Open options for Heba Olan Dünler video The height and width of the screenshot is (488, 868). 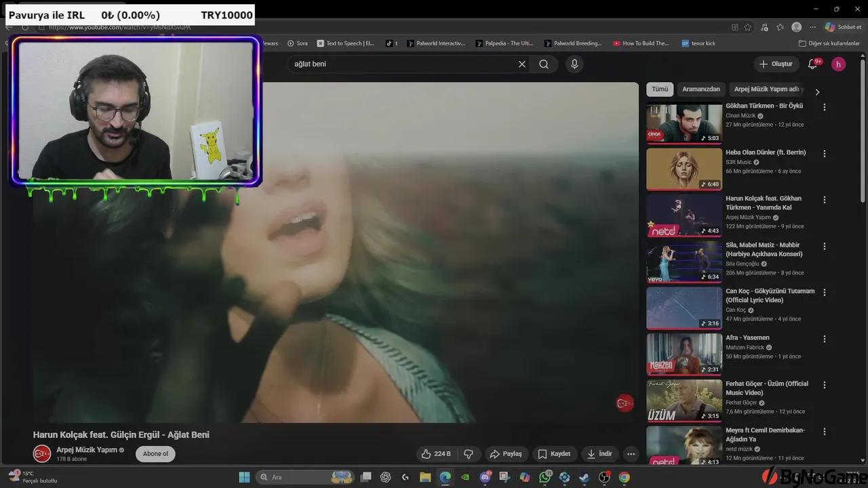click(825, 154)
